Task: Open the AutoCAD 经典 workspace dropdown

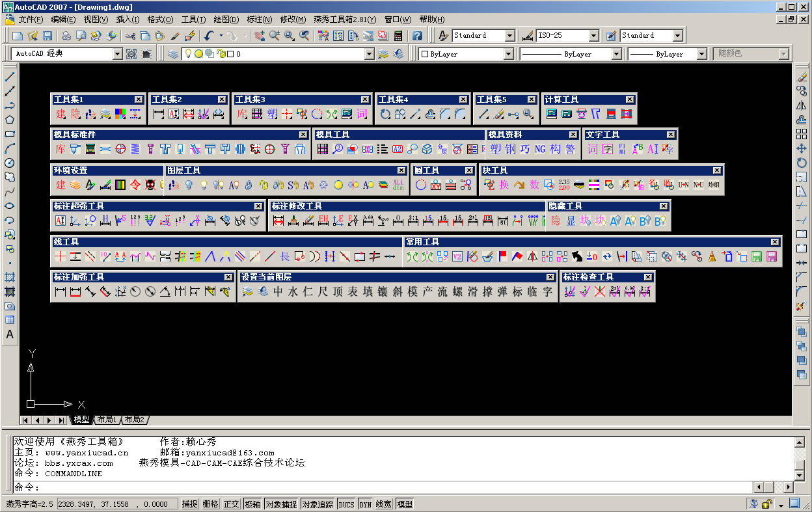Action: tap(117, 54)
